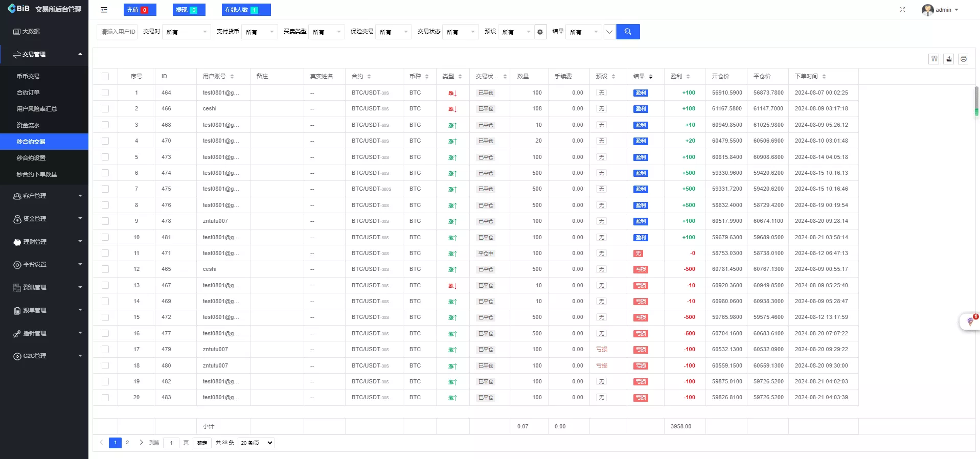Click the blue search magnifier button
Image resolution: width=980 pixels, height=459 pixels.
[x=628, y=32]
